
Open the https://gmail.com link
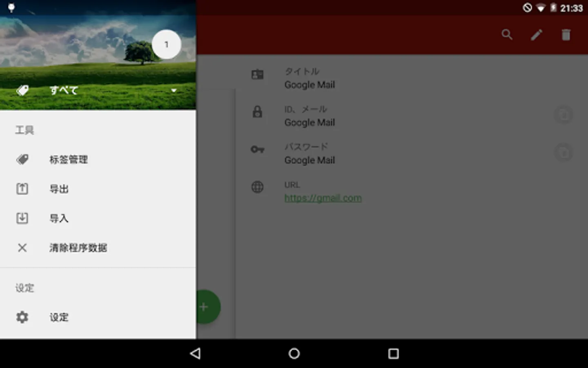[323, 198]
